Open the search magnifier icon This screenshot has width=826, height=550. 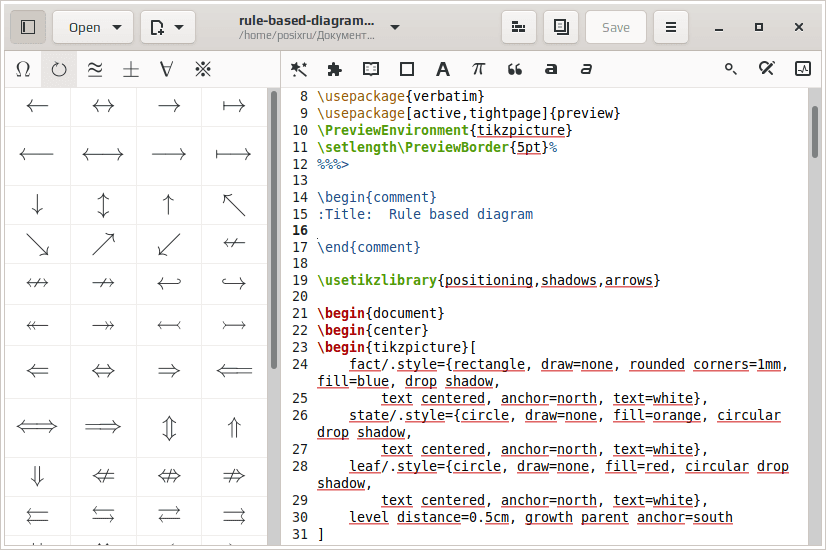tap(731, 69)
